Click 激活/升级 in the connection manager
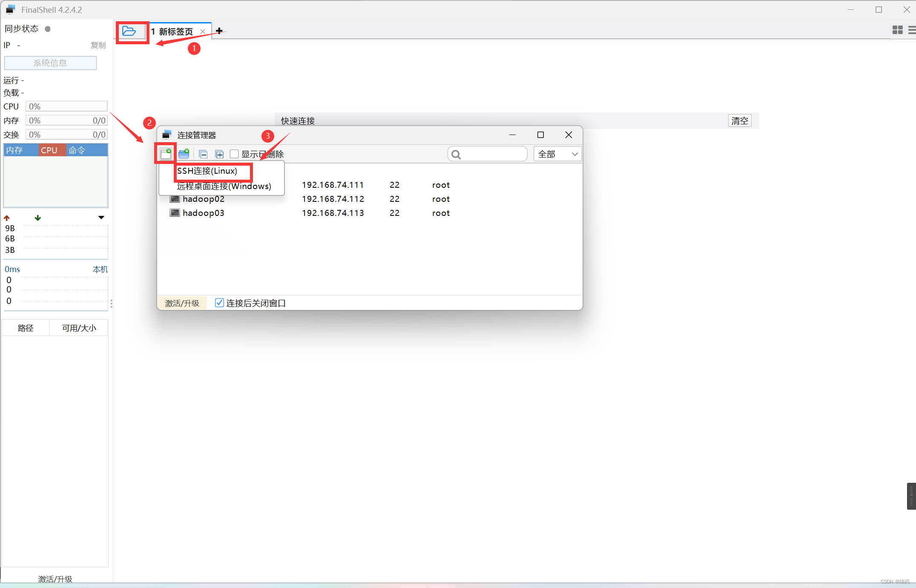Viewport: 916px width, 588px height. tap(182, 303)
